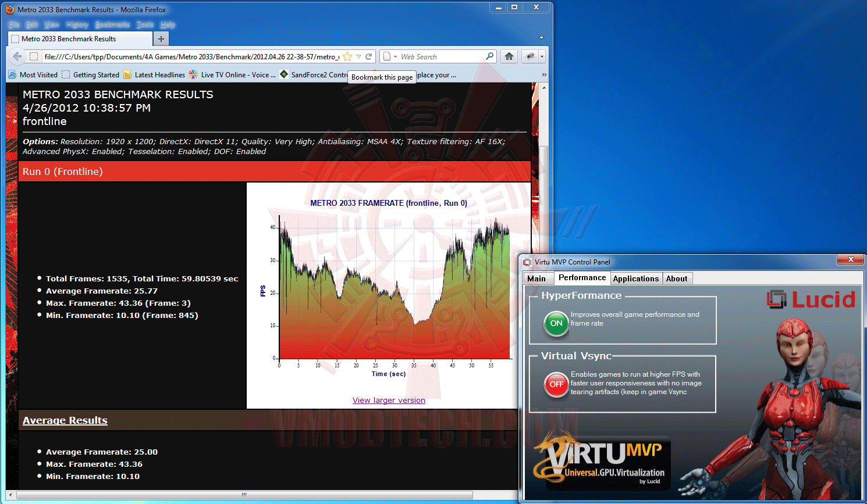This screenshot has height=504, width=867.
Task: Open the Bookmarks menu in Firefox
Action: pos(112,24)
